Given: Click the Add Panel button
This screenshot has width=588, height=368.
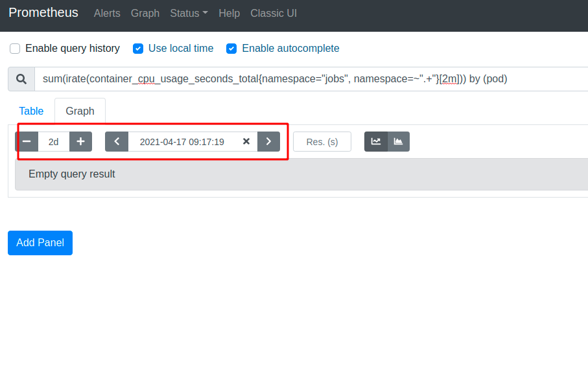Looking at the screenshot, I should (40, 243).
